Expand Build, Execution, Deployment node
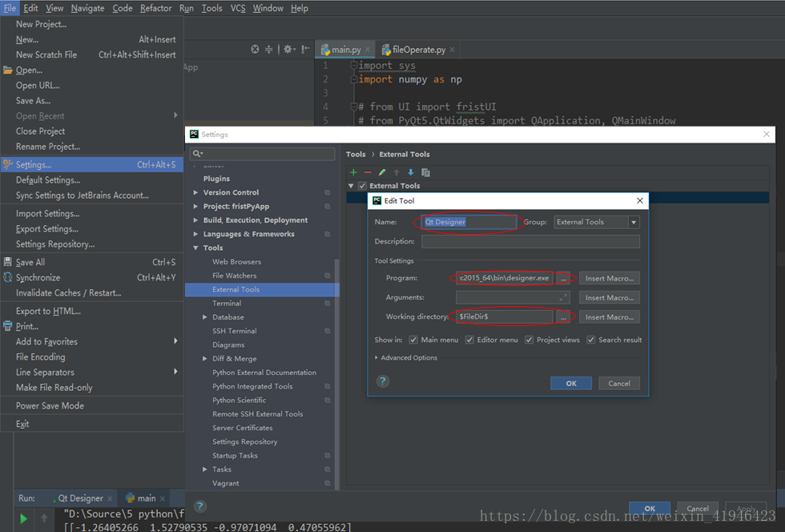The height and width of the screenshot is (532, 785). pos(195,220)
